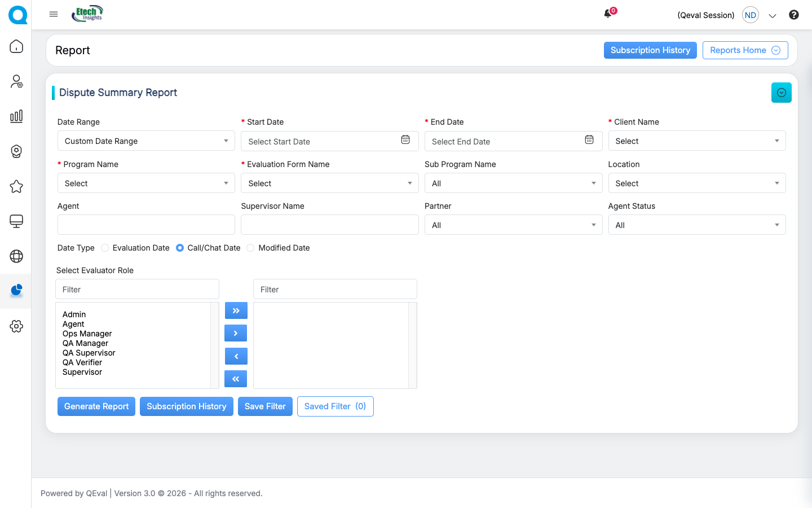Expand the Date Range dropdown
The width and height of the screenshot is (812, 508).
[x=146, y=141]
